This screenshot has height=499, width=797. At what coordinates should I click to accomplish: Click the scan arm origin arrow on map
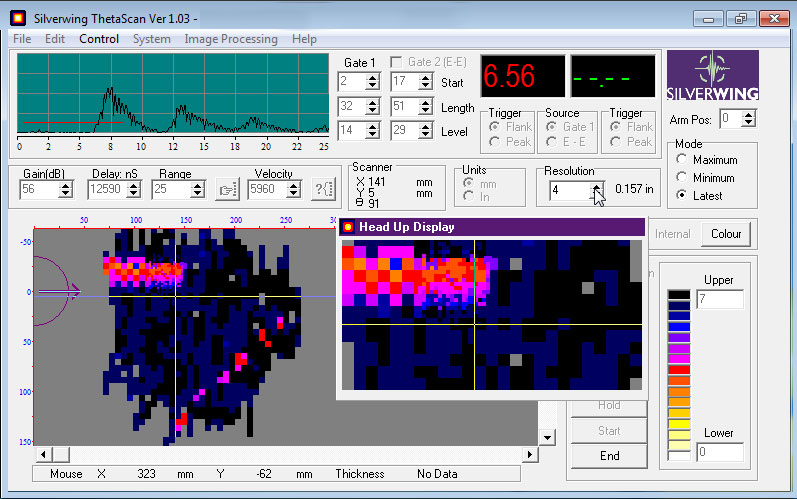[x=62, y=291]
